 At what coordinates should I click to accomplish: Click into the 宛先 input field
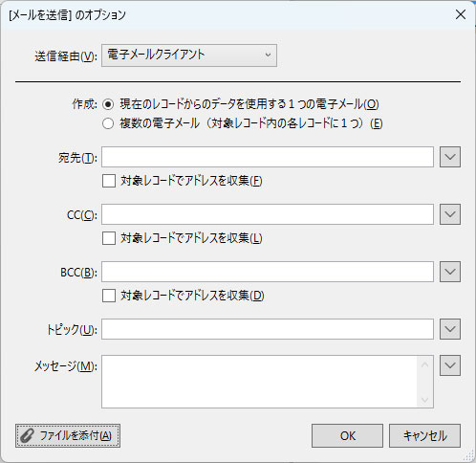pos(268,157)
